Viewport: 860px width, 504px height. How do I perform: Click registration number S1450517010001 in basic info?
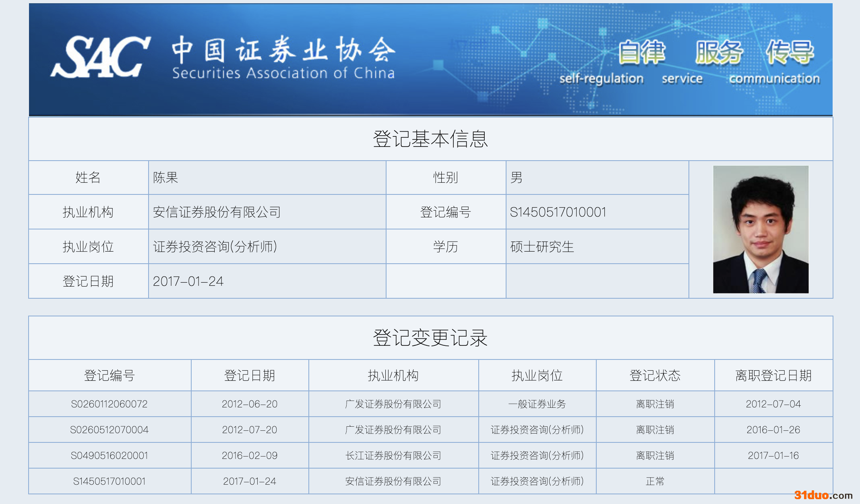point(558,212)
